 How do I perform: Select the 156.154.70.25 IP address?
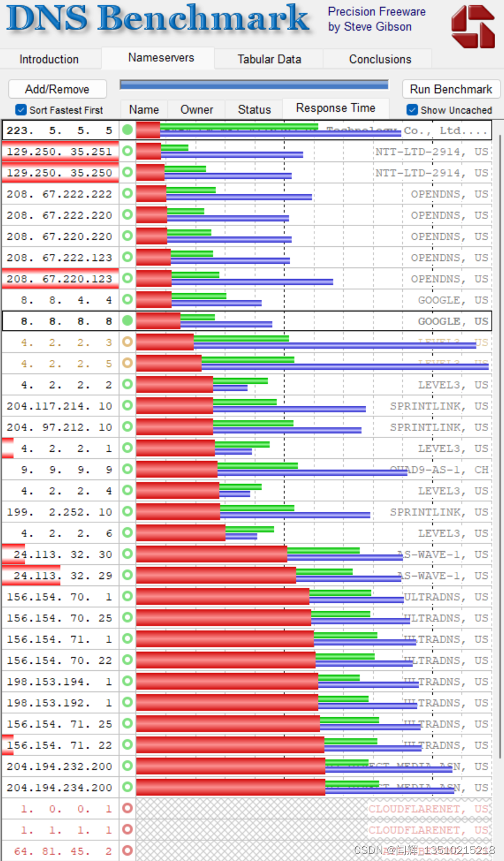click(59, 618)
